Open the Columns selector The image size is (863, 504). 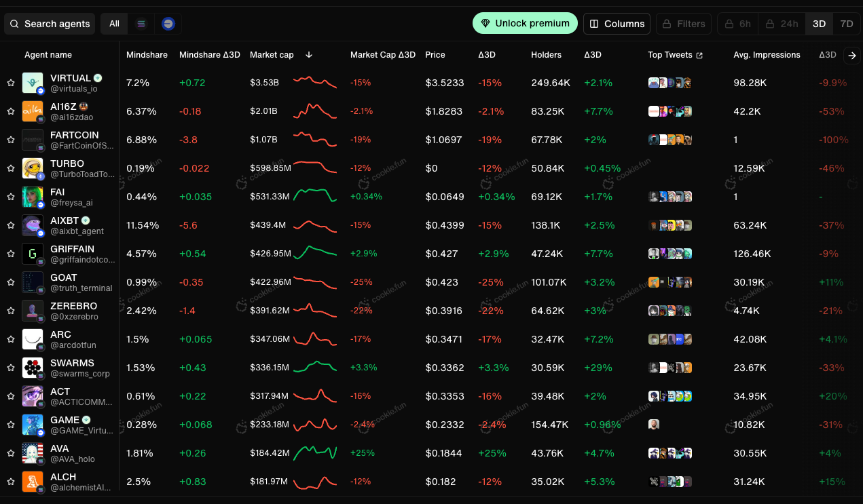617,24
